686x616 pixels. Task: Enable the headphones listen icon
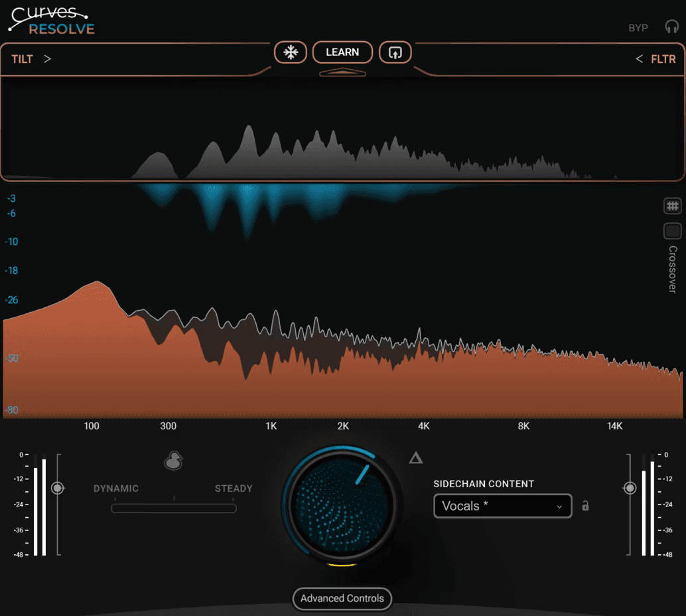pyautogui.click(x=671, y=27)
